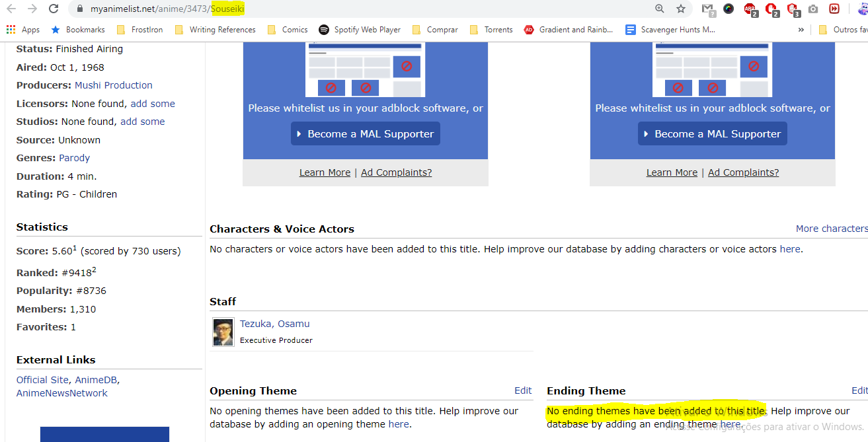Click add some next to Licensors
Screen dimensions: 868x442
[153, 104]
